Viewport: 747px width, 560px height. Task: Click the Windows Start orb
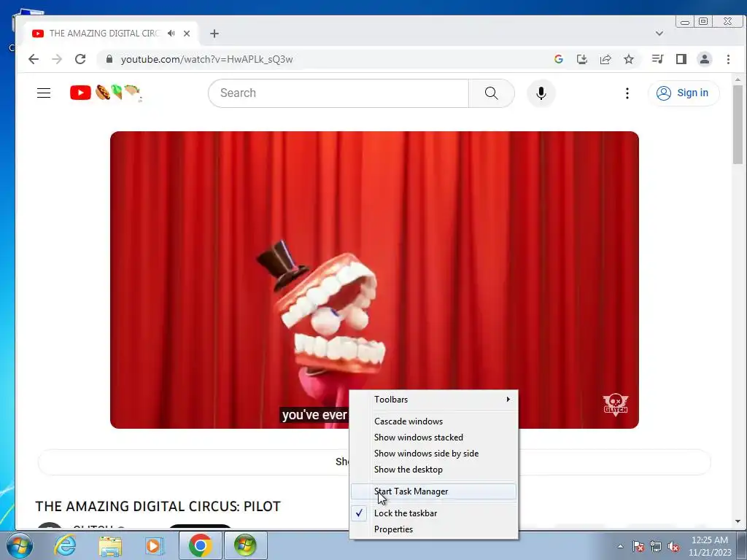tap(19, 545)
